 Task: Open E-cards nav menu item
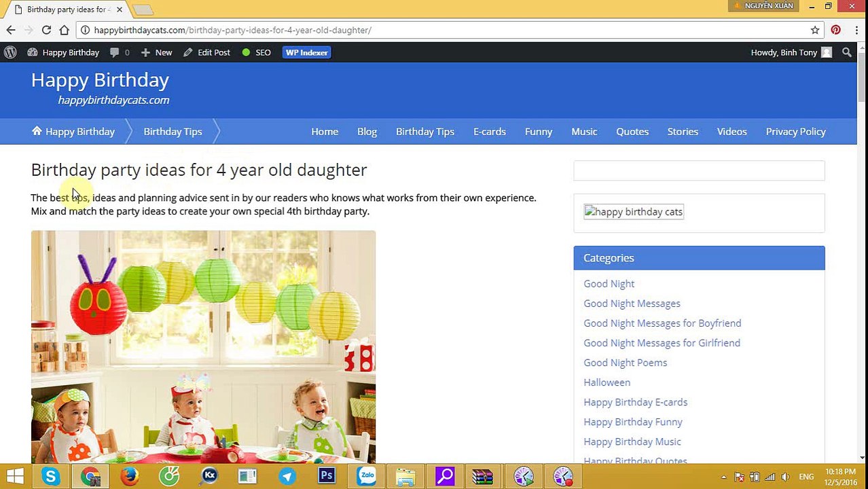490,131
